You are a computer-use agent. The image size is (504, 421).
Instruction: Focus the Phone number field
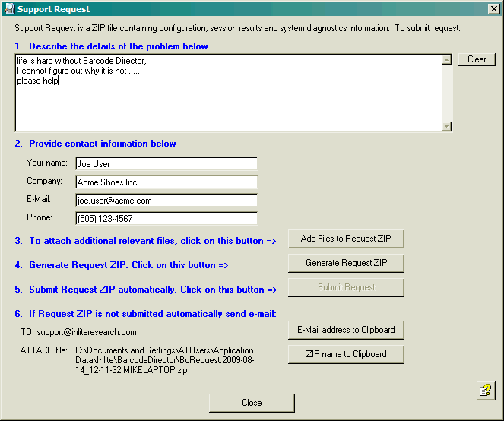click(166, 219)
